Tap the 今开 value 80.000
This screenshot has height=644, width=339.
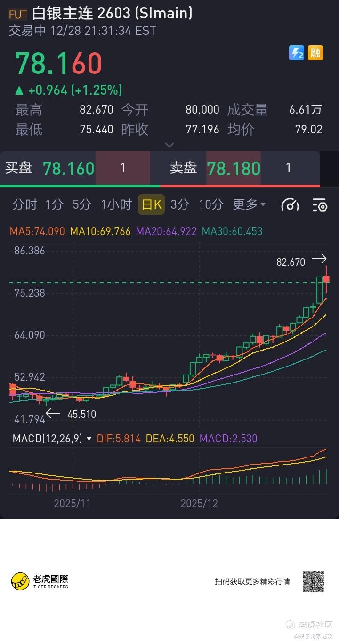point(202,110)
